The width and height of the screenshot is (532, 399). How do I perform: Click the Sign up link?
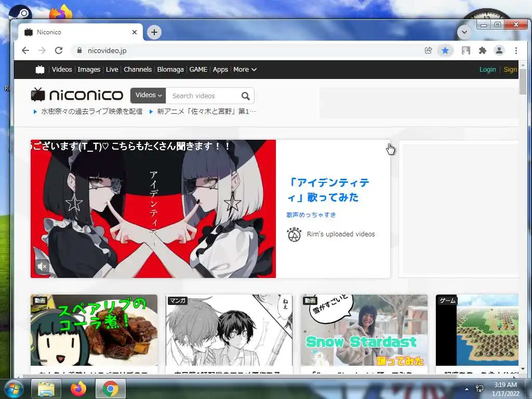(511, 70)
